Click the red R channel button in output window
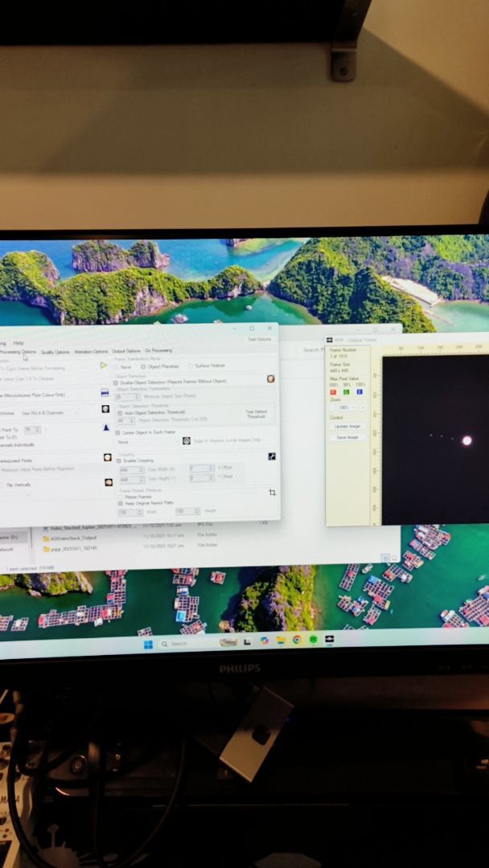The width and height of the screenshot is (489, 868). (x=333, y=392)
